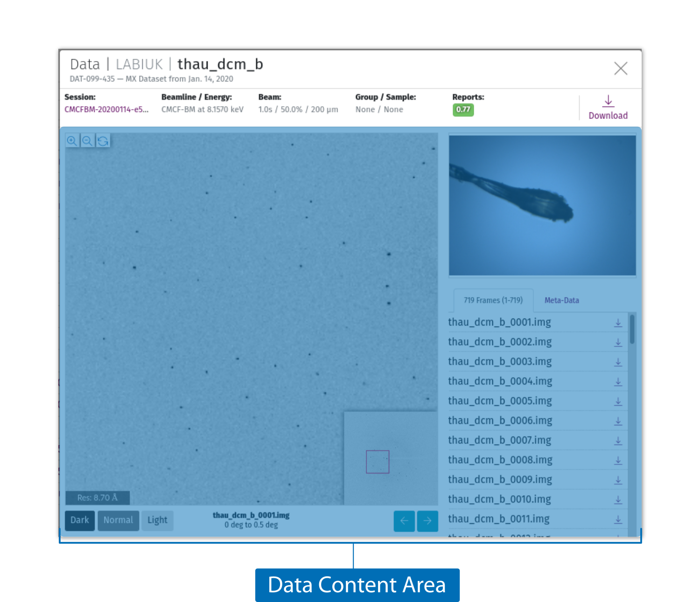The width and height of the screenshot is (700, 602).
Task: Select frame thau_dcm_b_0008.img
Action: pos(500,460)
